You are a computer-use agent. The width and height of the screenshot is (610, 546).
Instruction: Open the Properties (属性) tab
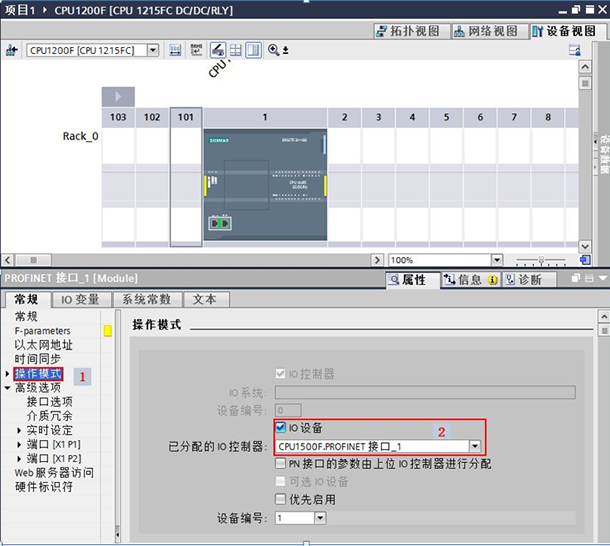[413, 279]
